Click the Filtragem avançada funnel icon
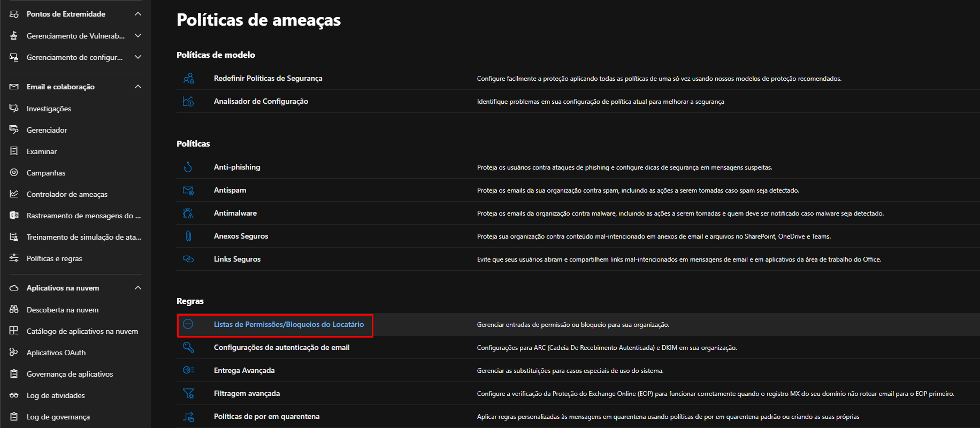This screenshot has height=428, width=980. (188, 393)
